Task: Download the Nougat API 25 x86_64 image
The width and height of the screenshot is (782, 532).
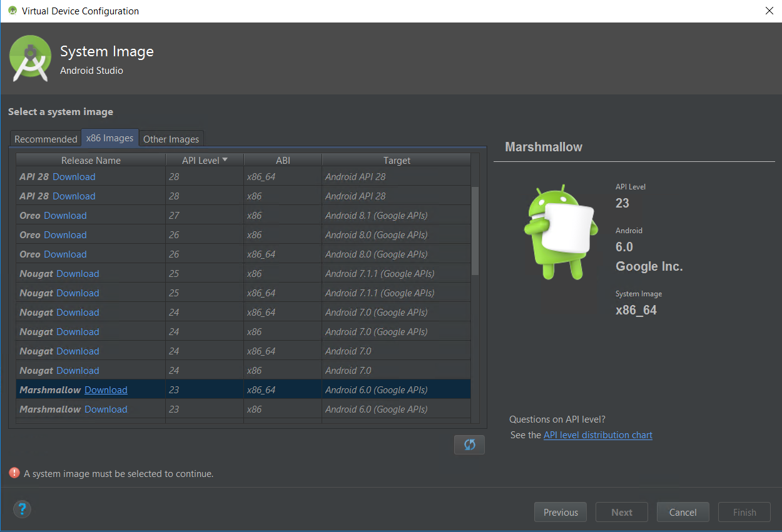Action: (78, 293)
